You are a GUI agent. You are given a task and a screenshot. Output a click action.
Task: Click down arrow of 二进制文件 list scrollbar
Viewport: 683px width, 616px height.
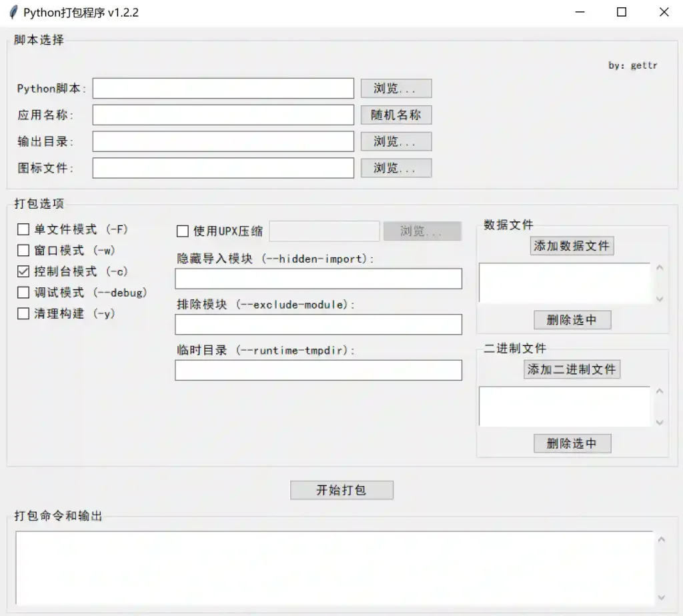660,422
